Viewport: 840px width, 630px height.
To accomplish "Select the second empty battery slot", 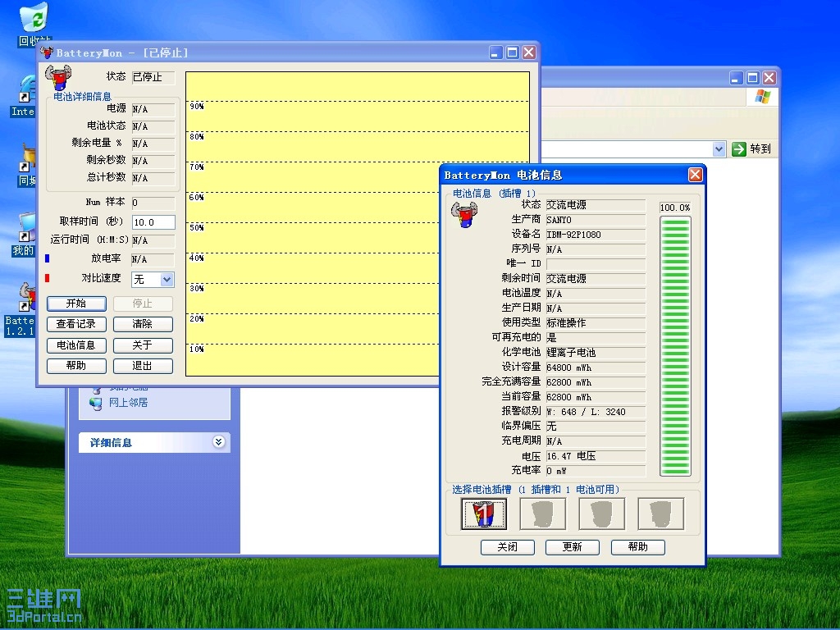I will tap(543, 514).
